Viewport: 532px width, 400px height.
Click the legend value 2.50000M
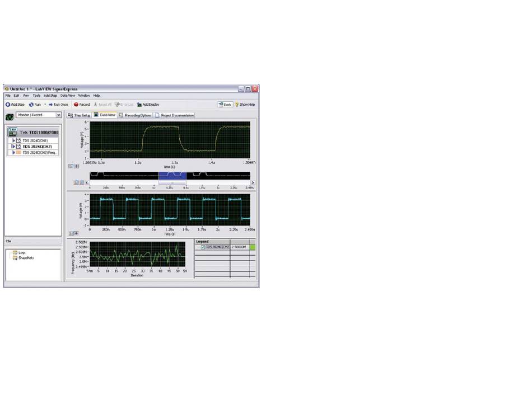[x=240, y=247]
